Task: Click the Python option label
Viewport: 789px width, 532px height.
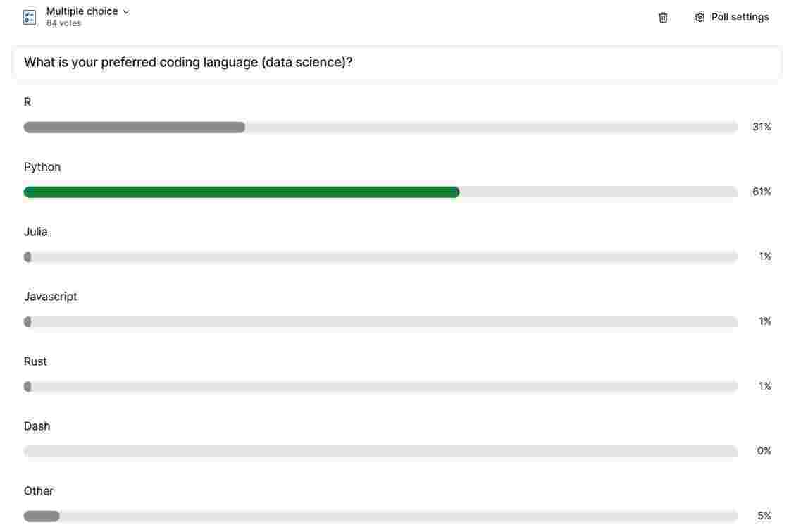Action: tap(42, 167)
